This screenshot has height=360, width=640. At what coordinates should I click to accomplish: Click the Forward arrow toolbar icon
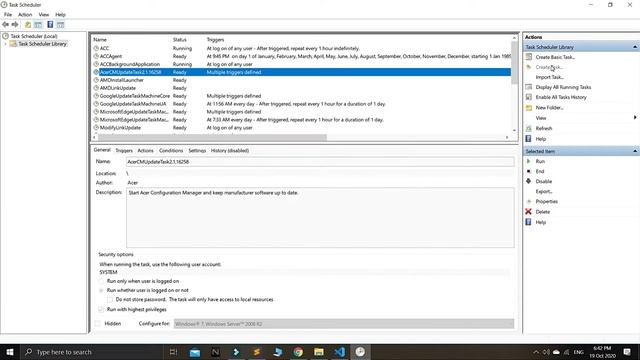[x=15, y=24]
